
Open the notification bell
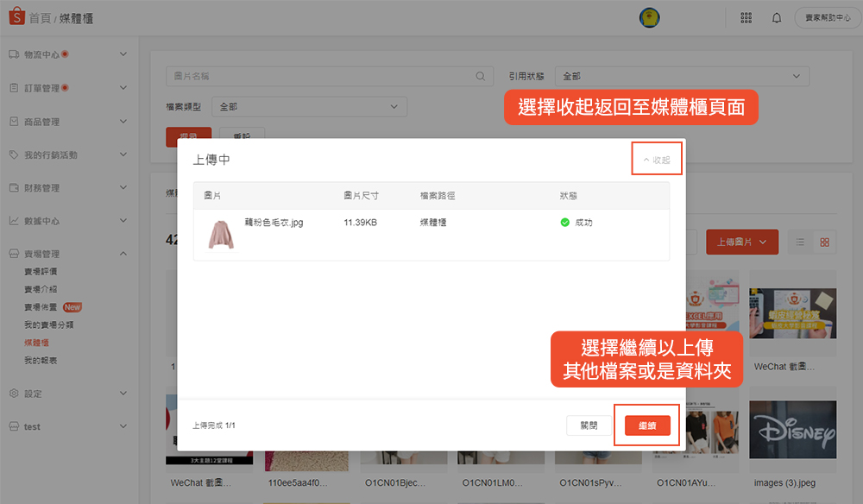click(x=777, y=18)
